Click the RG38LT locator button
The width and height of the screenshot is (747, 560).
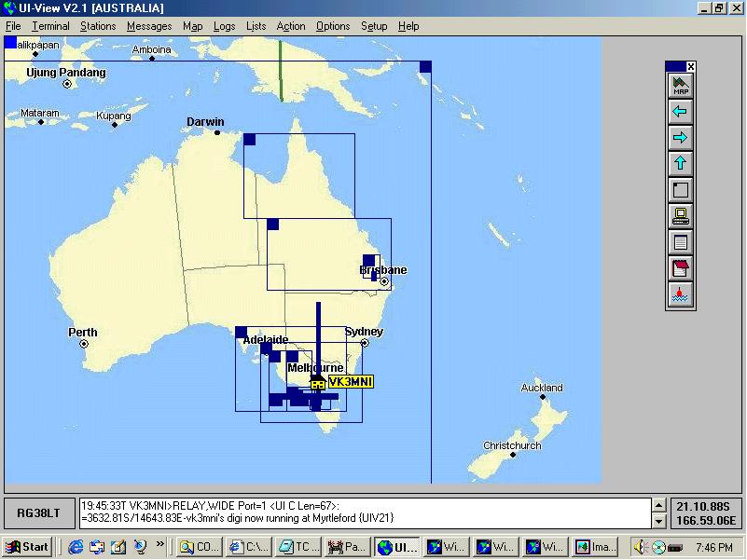(38, 513)
